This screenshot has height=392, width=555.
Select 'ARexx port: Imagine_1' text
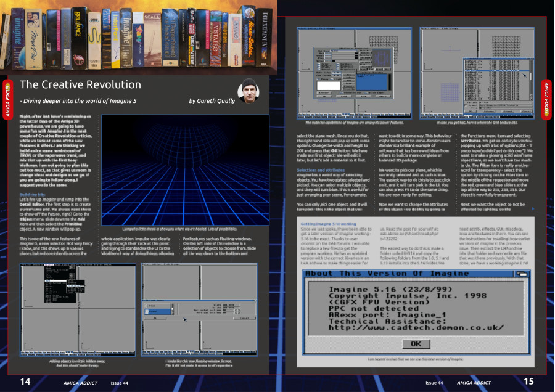point(388,315)
